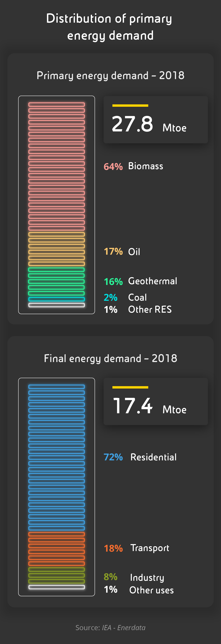Select the orange Transport bar segment
221x644 pixels.
[x=57, y=549]
